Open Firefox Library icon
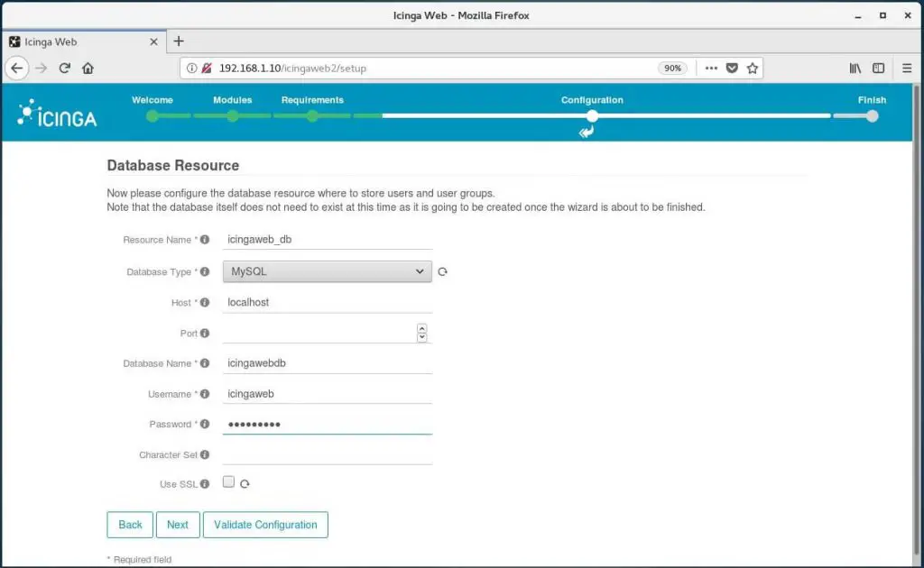This screenshot has height=568, width=924. click(855, 69)
